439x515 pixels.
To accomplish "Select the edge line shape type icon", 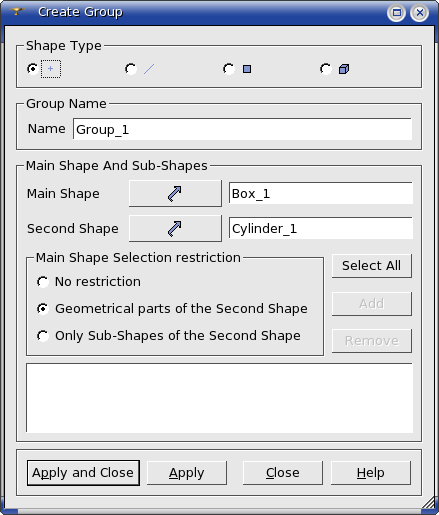I will (x=149, y=69).
